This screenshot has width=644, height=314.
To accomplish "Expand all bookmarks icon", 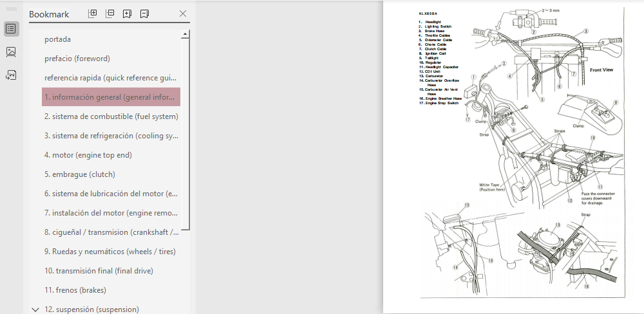I will (93, 14).
